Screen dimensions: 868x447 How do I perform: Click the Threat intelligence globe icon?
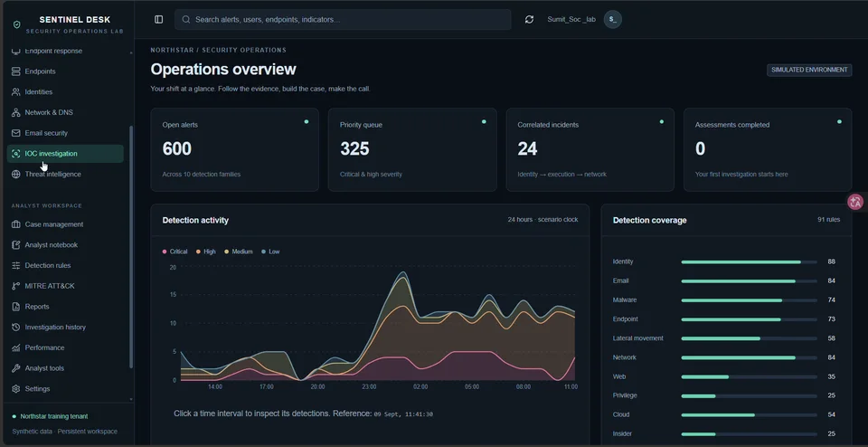point(15,174)
